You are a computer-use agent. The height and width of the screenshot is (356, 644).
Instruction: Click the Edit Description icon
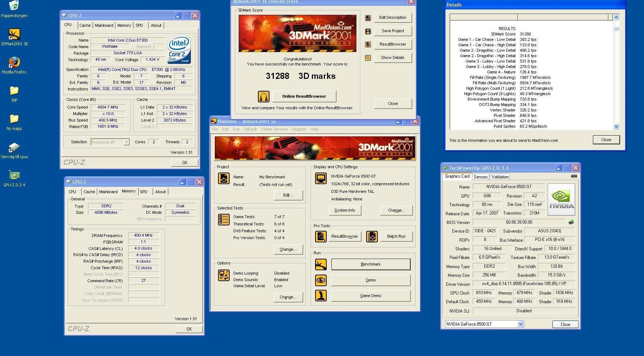point(368,18)
